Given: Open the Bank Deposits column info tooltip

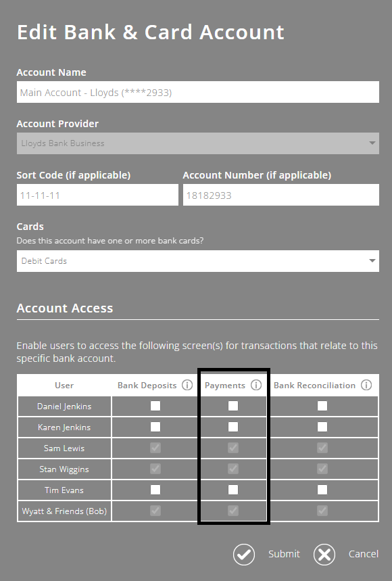Looking at the screenshot, I should point(187,385).
